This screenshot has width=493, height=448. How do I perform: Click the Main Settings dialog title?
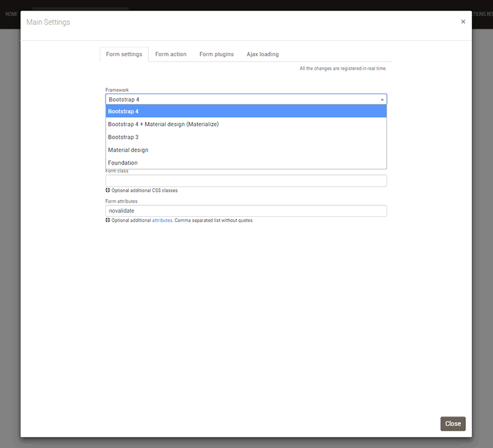tap(48, 22)
